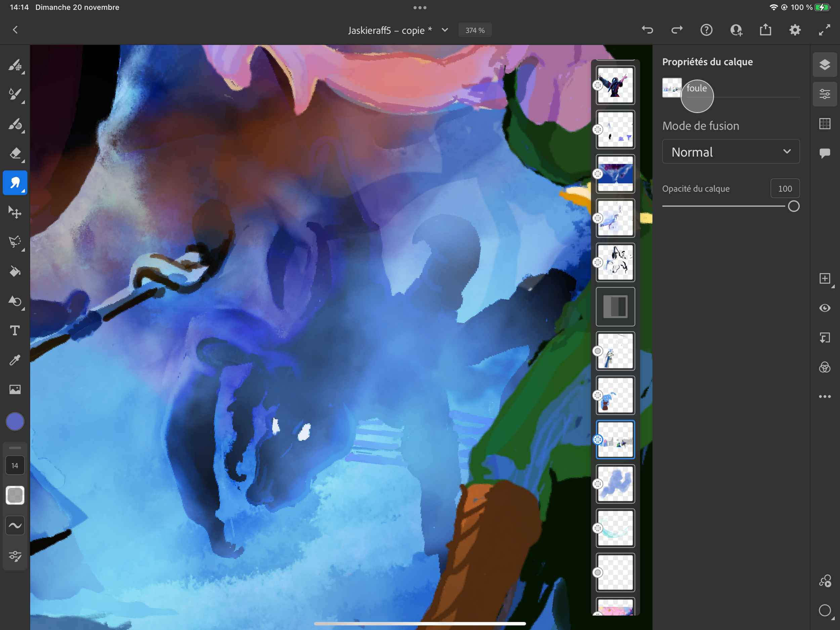Open the 374 % zoom level menu
This screenshot has height=630, width=840.
click(x=475, y=30)
